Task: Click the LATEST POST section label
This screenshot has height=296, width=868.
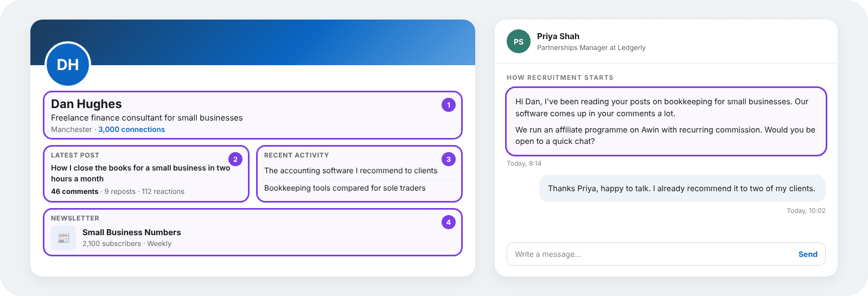Action: coord(75,155)
